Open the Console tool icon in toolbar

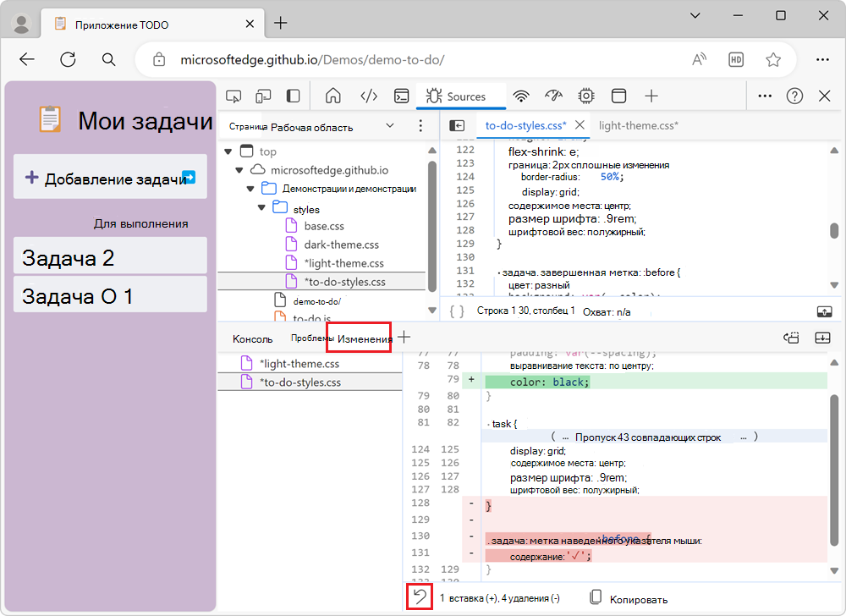coord(401,96)
